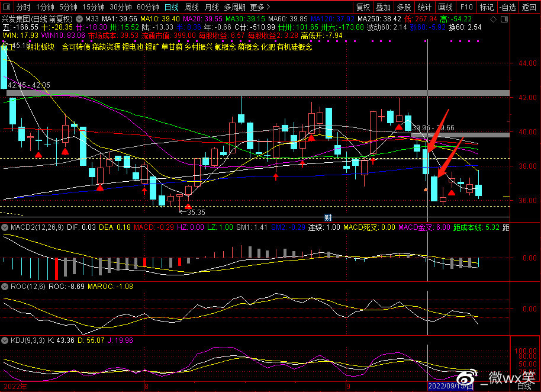Image resolution: width=541 pixels, height=392 pixels.
Task: Click the 画线 drawing tools button
Action: [445, 8]
